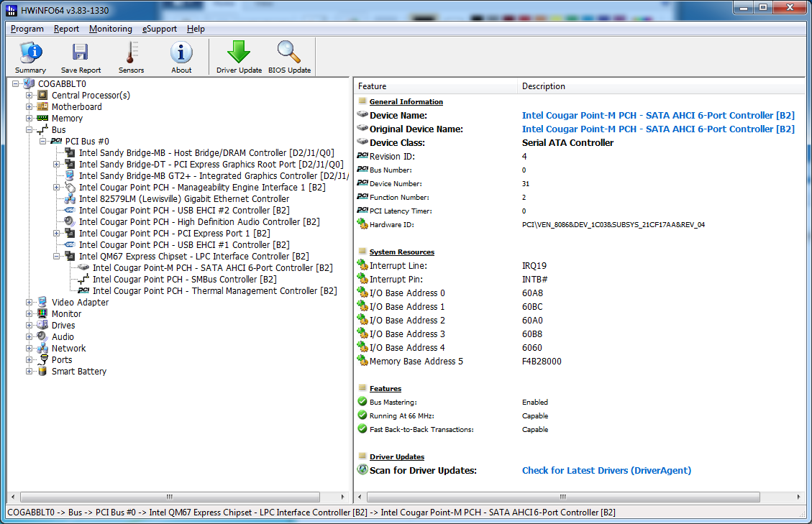Select Drives tree node
This screenshot has height=524, width=812.
pyautogui.click(x=63, y=325)
